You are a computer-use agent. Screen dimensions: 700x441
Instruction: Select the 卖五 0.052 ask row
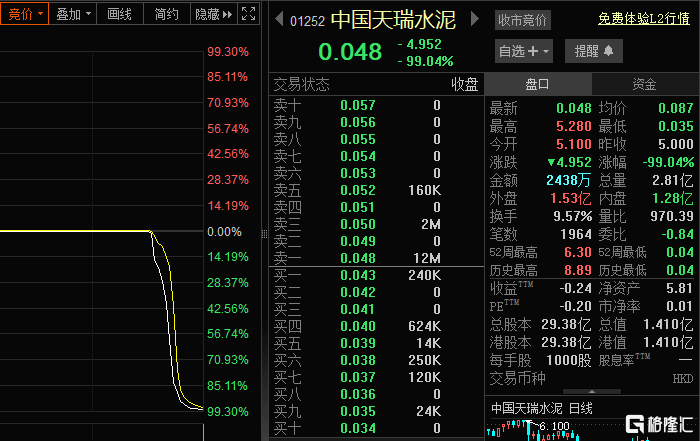click(x=376, y=190)
